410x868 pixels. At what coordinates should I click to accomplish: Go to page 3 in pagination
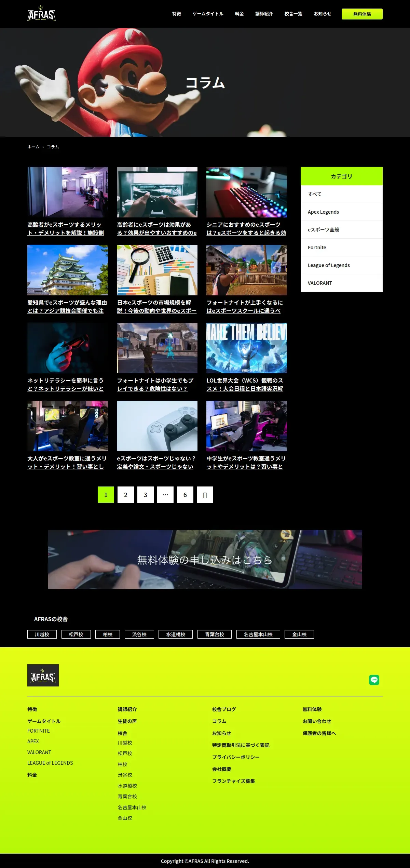tap(146, 495)
